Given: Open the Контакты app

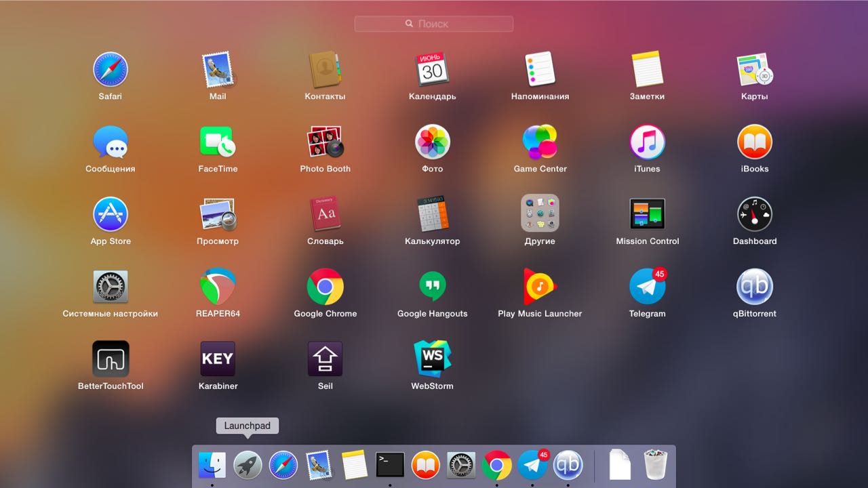Looking at the screenshot, I should click(x=325, y=70).
